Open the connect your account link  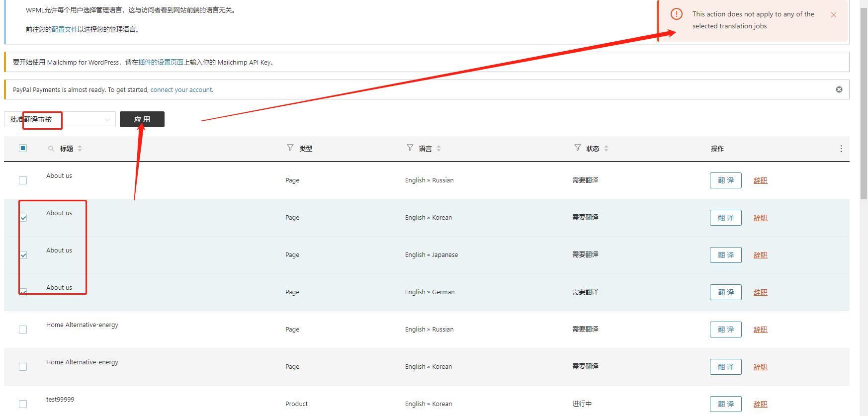coord(181,90)
